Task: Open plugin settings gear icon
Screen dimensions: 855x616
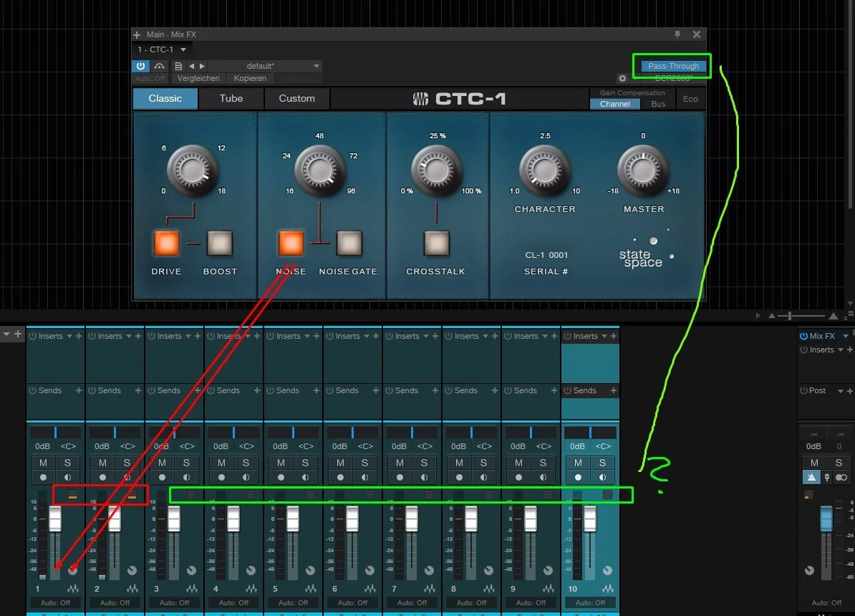Action: [622, 79]
